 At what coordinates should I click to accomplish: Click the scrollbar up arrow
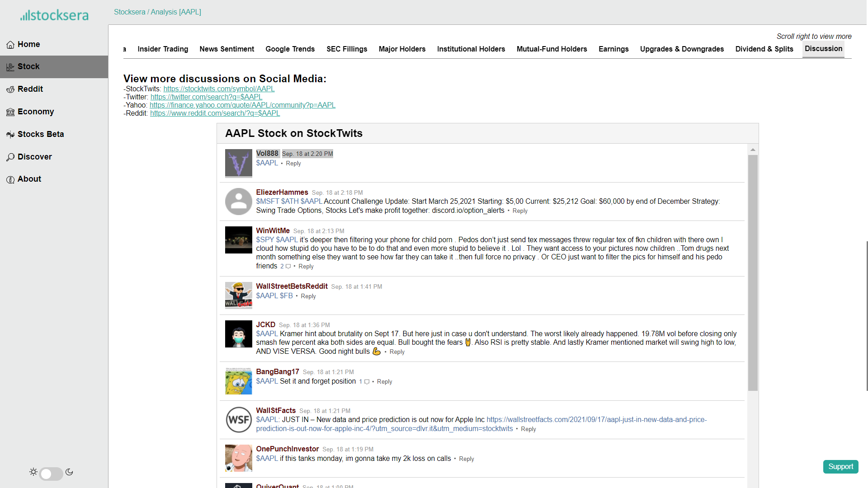(753, 150)
